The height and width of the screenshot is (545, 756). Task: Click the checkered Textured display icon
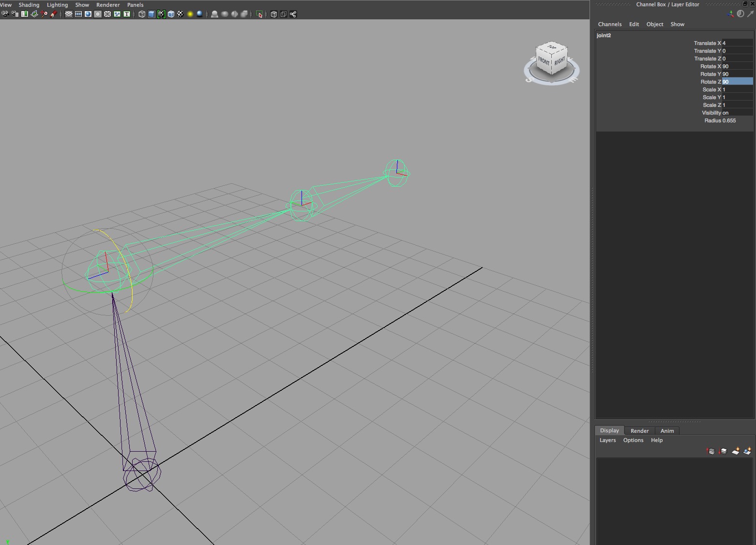click(x=180, y=14)
